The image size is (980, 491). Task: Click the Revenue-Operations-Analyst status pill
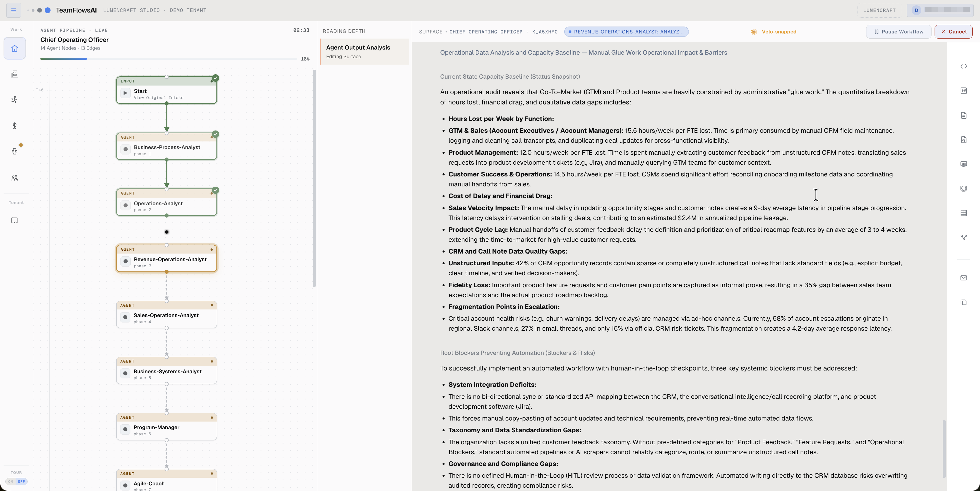pyautogui.click(x=626, y=32)
